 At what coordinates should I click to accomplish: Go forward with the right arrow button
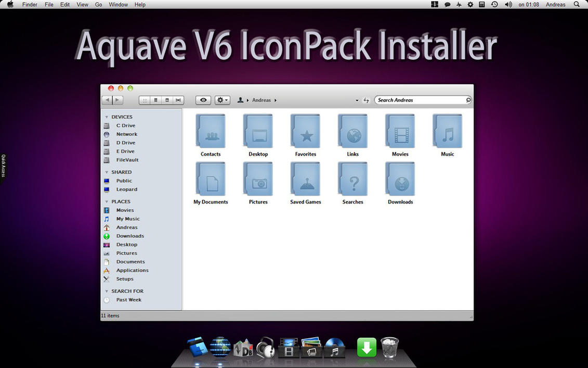click(117, 100)
